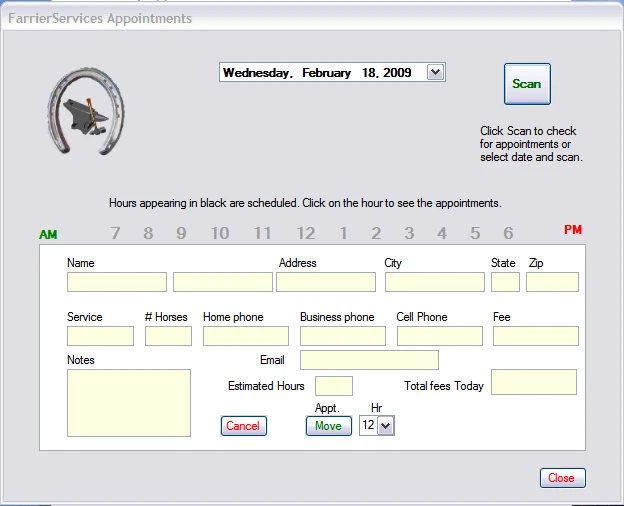The image size is (624, 506).
Task: Open the date picker dropdown arrow
Action: pos(435,72)
